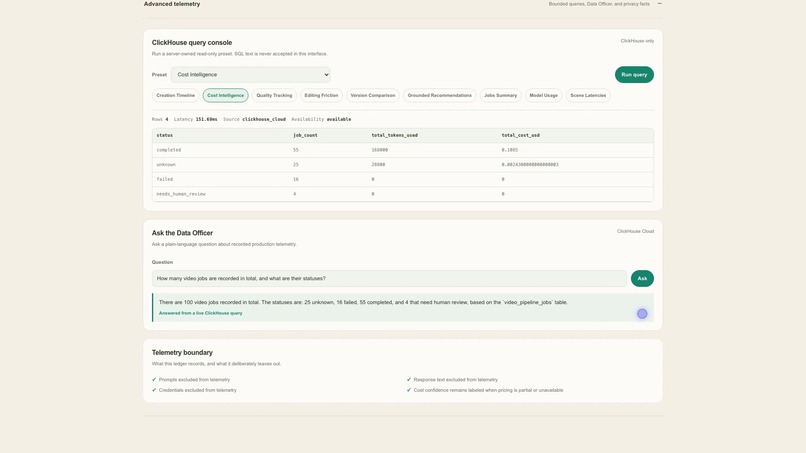Click the long cost value for unknown row
Image resolution: width=806 pixels, height=453 pixels.
530,165
